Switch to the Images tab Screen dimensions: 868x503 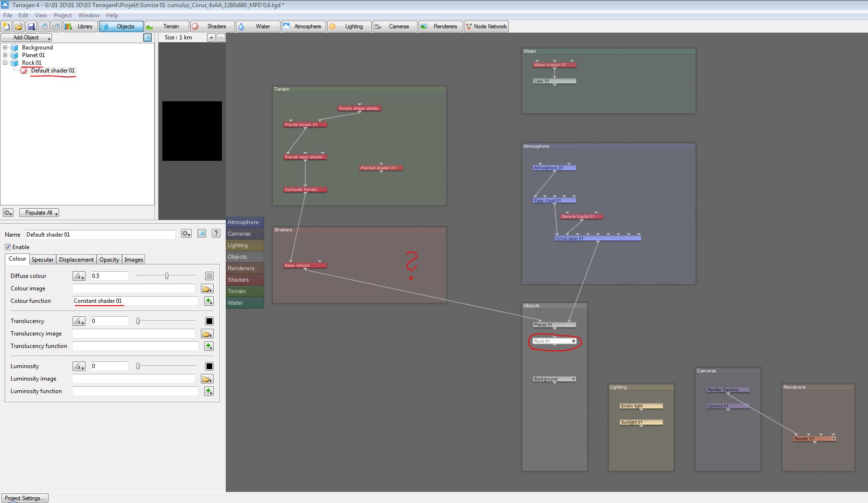[x=134, y=260]
